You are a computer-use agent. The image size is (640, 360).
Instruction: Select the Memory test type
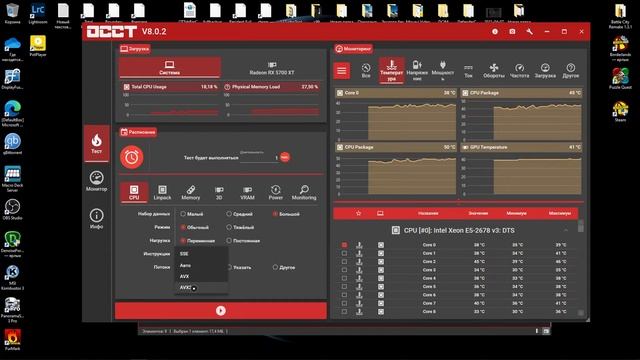(x=191, y=192)
